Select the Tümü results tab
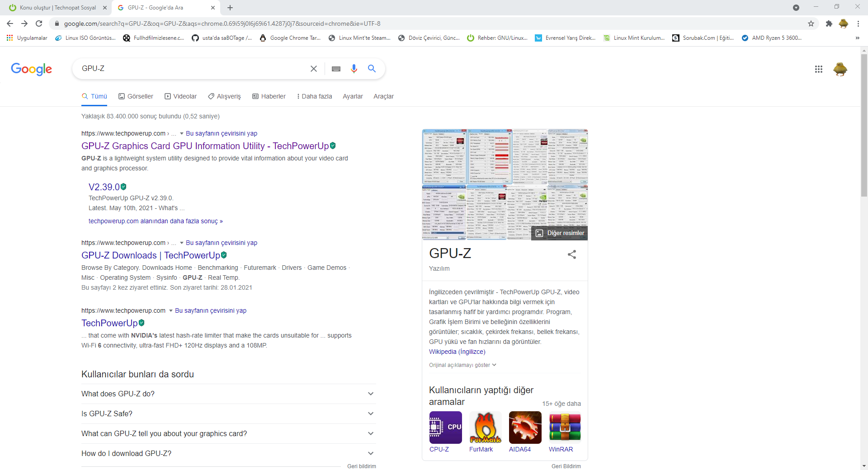Image resolution: width=868 pixels, height=470 pixels. [94, 96]
